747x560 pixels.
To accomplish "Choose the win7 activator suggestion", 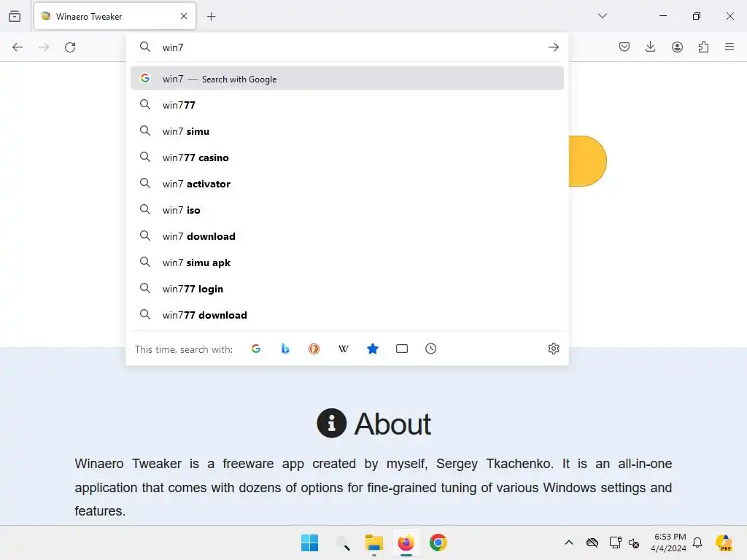I will [x=347, y=183].
